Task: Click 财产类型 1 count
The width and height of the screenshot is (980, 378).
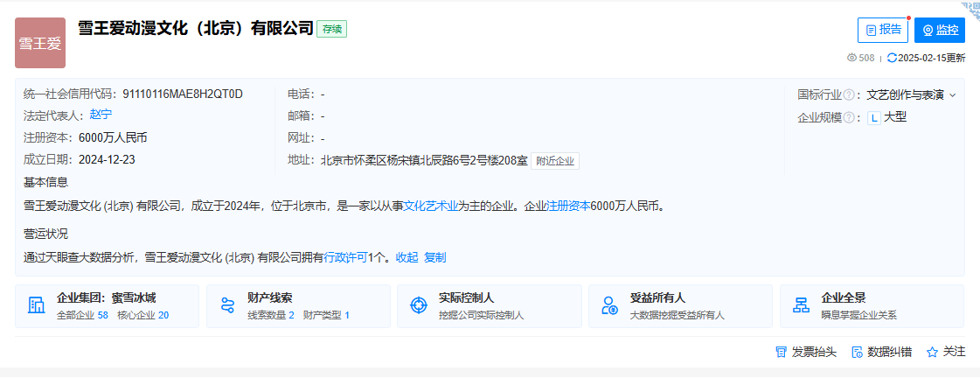Action: pos(326,315)
